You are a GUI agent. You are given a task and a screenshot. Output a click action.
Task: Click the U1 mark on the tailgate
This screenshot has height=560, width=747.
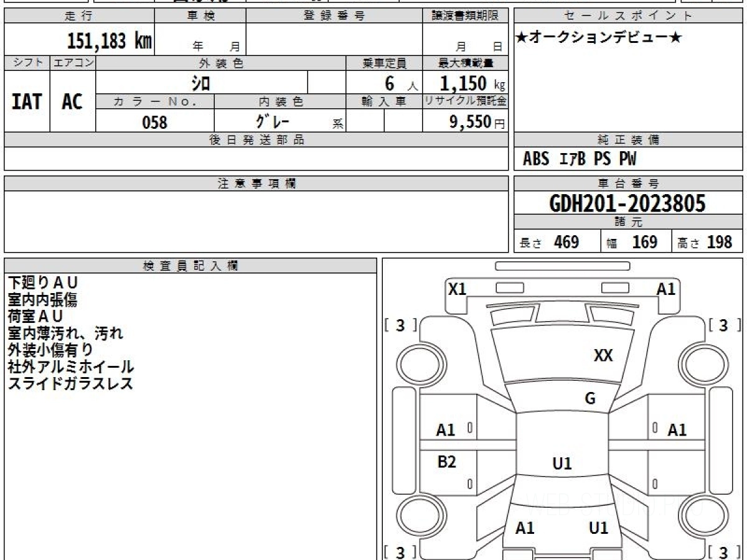[598, 528]
